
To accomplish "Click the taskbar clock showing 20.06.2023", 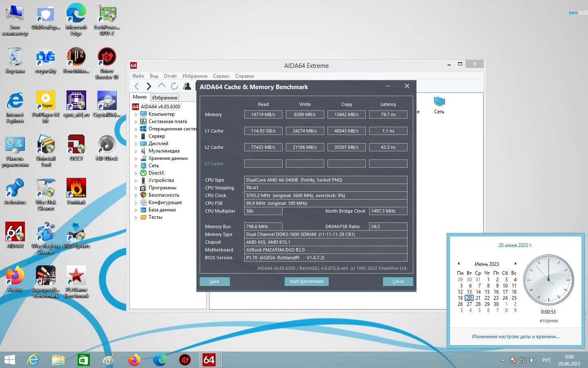I will (x=569, y=360).
